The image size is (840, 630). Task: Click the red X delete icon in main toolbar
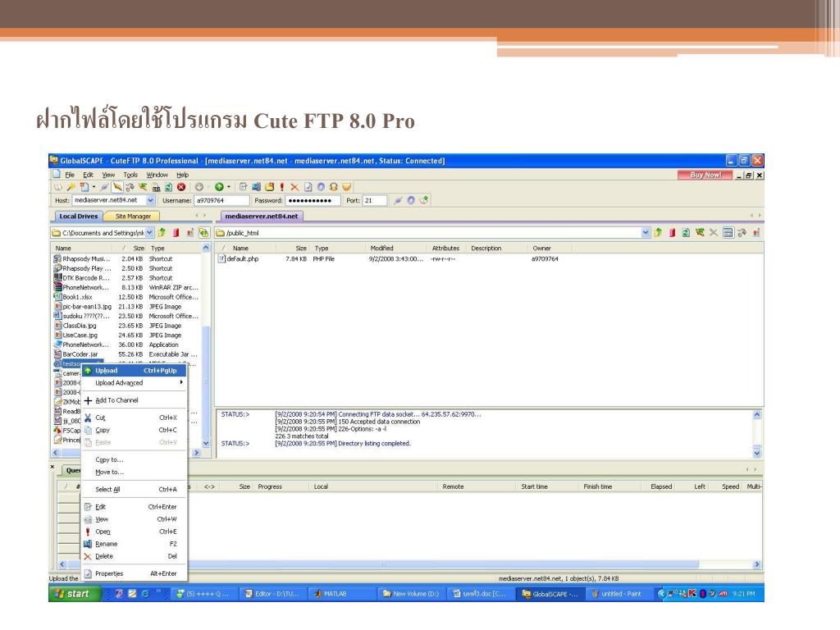point(294,187)
